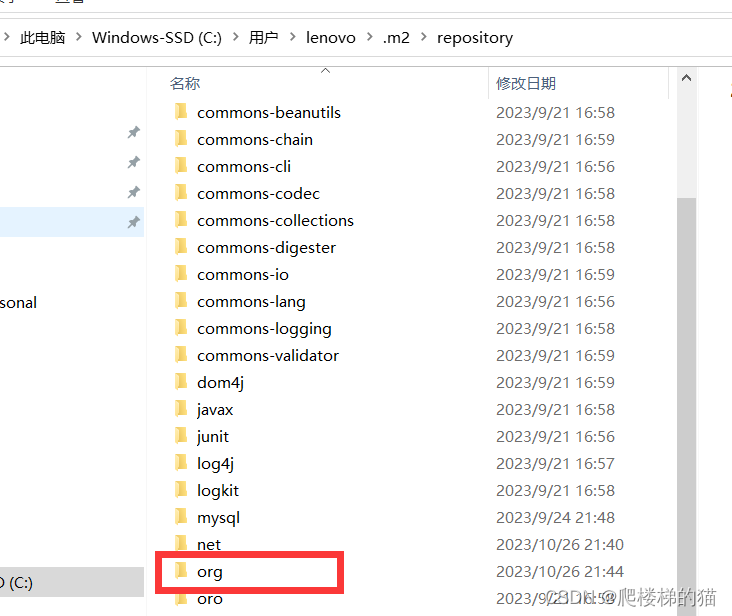
Task: Click the pin icon on the highlighted quick access row
Action: 134,222
